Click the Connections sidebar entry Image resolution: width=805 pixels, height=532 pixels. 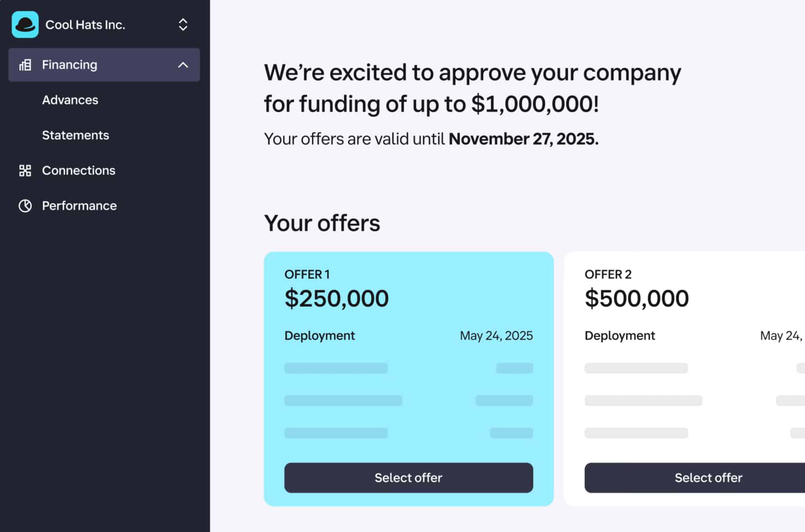[78, 170]
